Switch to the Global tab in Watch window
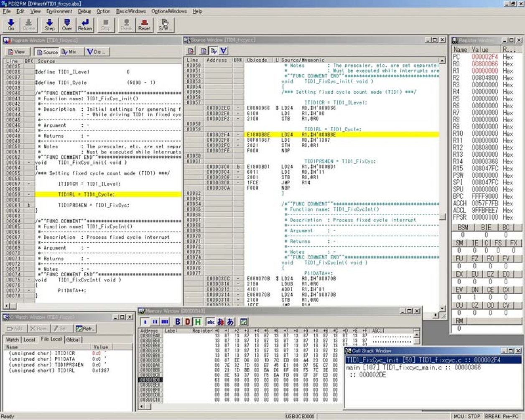 (x=74, y=340)
